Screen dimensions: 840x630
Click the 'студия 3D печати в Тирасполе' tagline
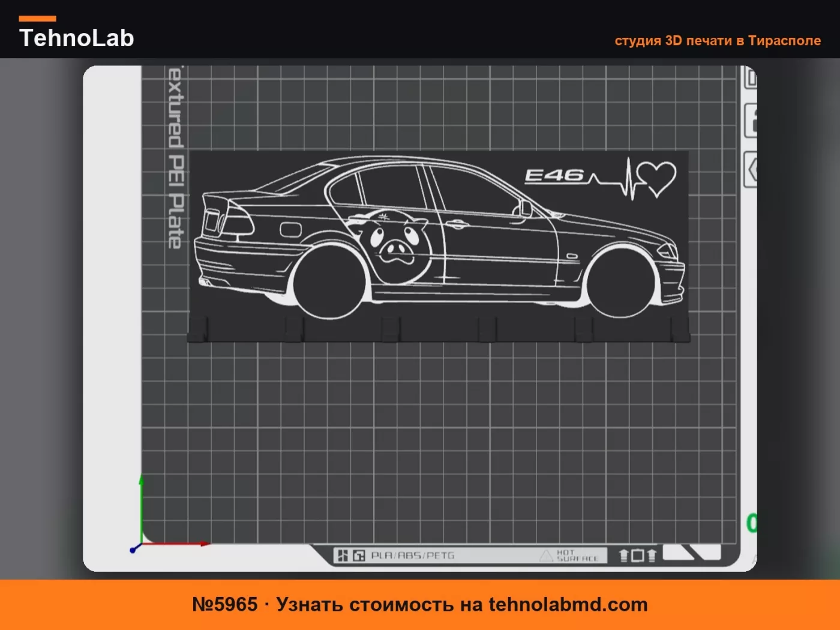tap(718, 41)
